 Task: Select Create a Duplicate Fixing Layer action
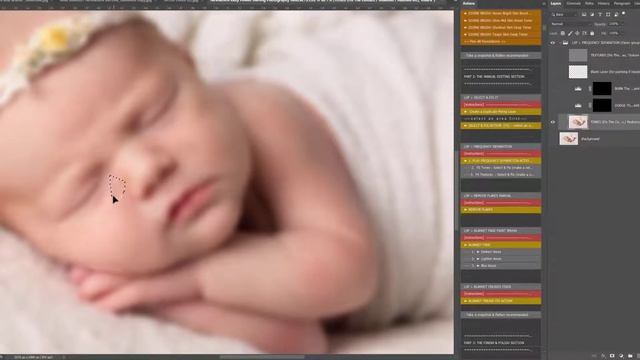(x=501, y=111)
